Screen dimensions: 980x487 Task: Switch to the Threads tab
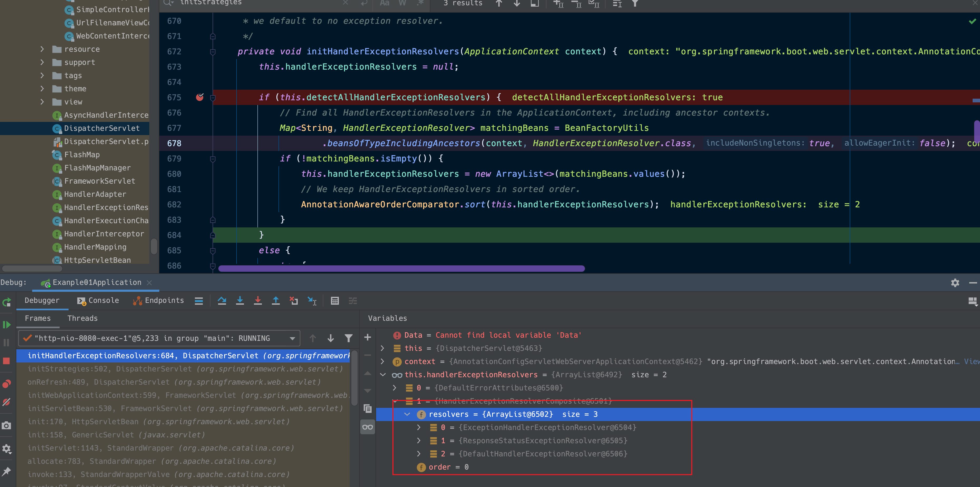pyautogui.click(x=83, y=318)
